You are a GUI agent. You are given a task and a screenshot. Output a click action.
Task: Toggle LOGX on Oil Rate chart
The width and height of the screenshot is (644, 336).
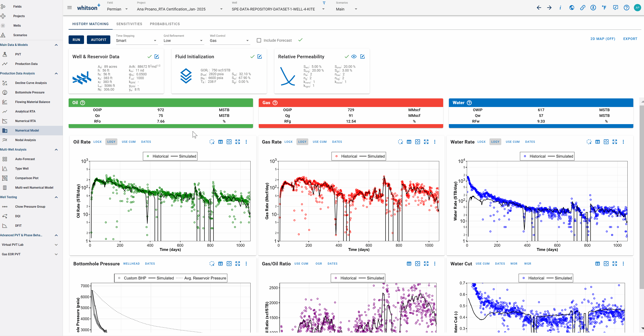98,142
